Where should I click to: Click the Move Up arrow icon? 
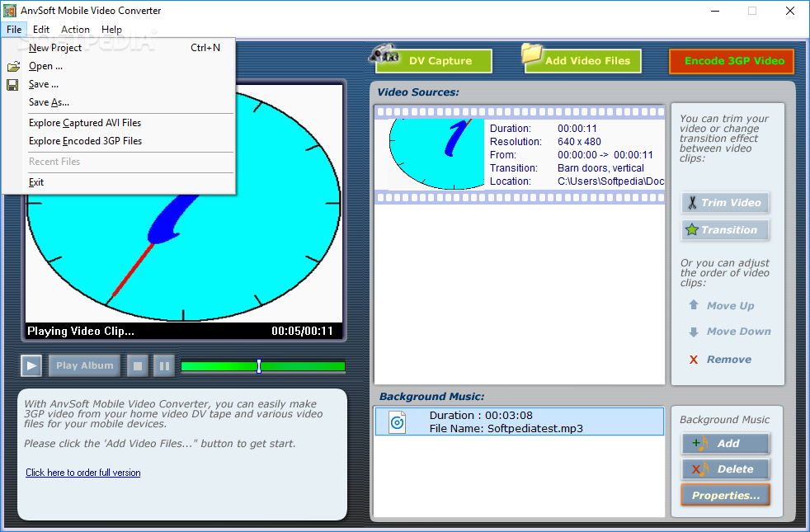coord(694,304)
